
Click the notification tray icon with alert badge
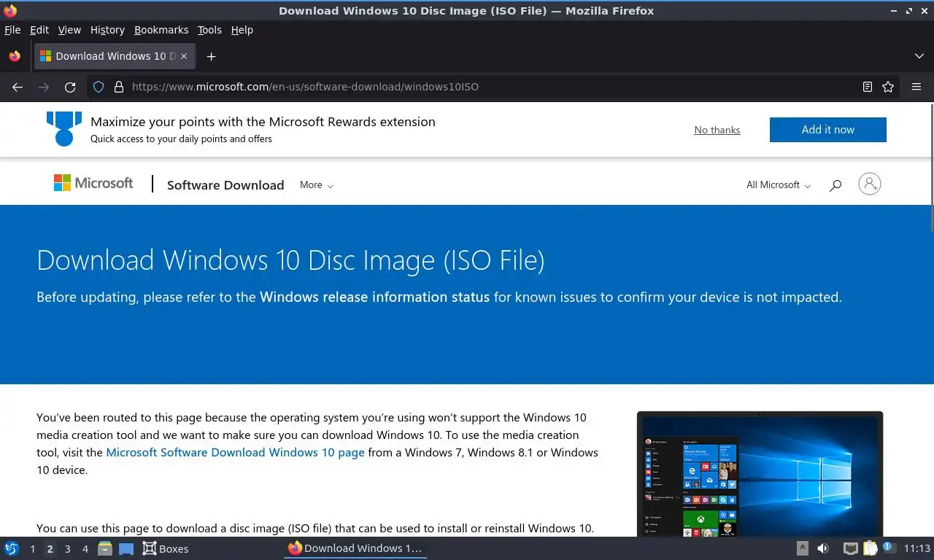tap(888, 548)
